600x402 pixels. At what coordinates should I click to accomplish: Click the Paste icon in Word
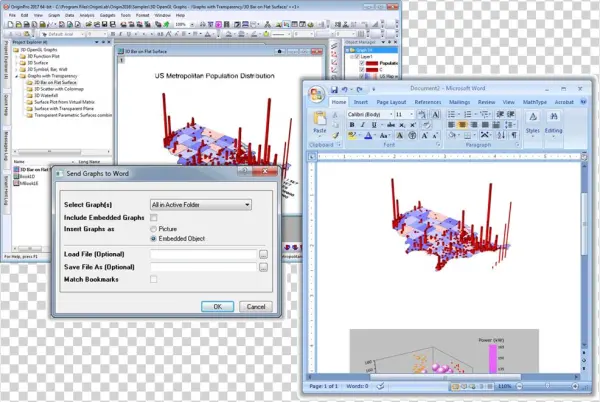point(319,122)
